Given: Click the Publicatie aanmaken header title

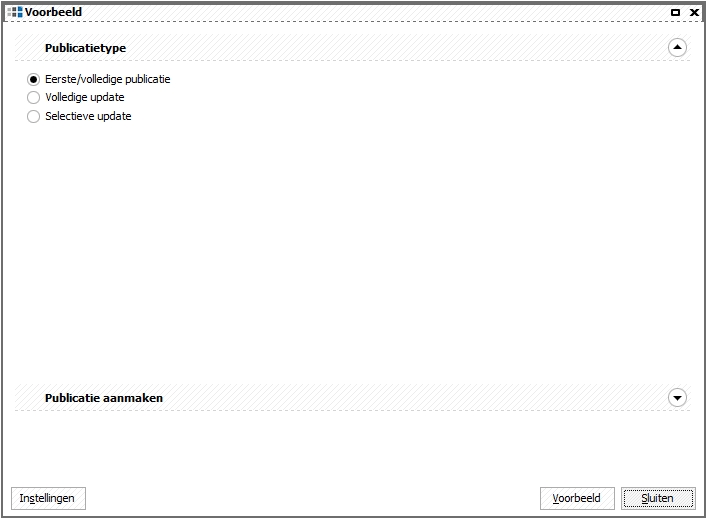Looking at the screenshot, I should [x=104, y=398].
